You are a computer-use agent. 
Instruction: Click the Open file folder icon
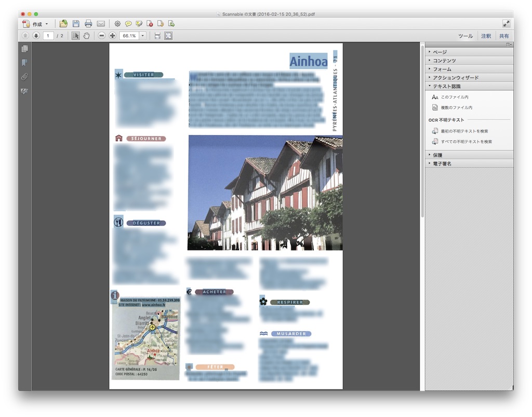(63, 24)
